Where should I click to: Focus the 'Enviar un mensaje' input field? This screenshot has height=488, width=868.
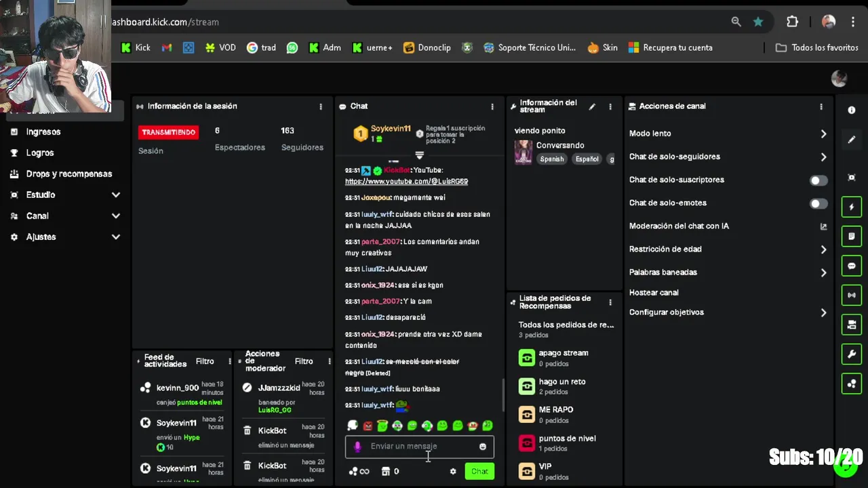[420, 447]
